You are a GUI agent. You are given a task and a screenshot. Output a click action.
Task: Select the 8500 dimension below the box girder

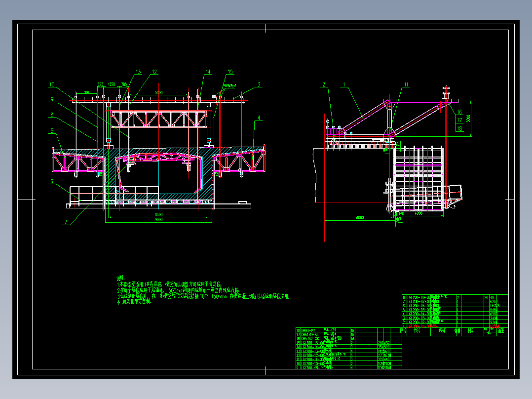point(158,214)
